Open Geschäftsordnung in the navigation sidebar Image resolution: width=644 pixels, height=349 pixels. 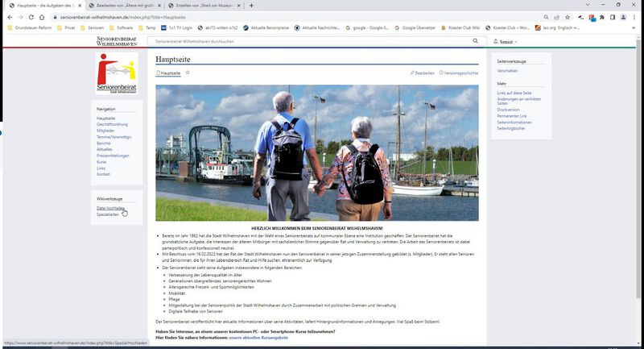point(112,124)
